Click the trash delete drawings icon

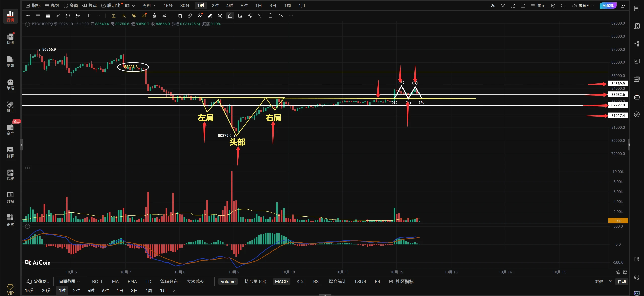pyautogui.click(x=270, y=16)
